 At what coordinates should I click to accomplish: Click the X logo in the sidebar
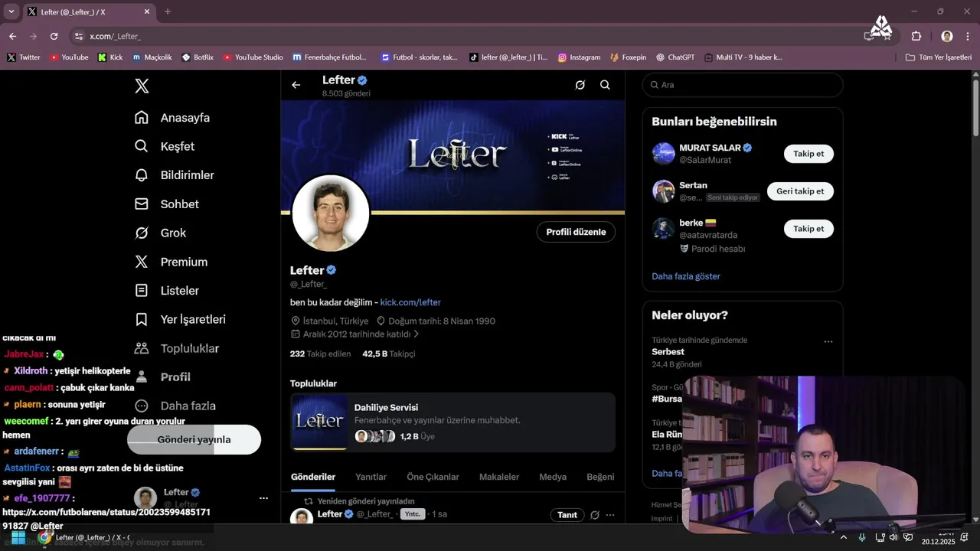pyautogui.click(x=142, y=86)
